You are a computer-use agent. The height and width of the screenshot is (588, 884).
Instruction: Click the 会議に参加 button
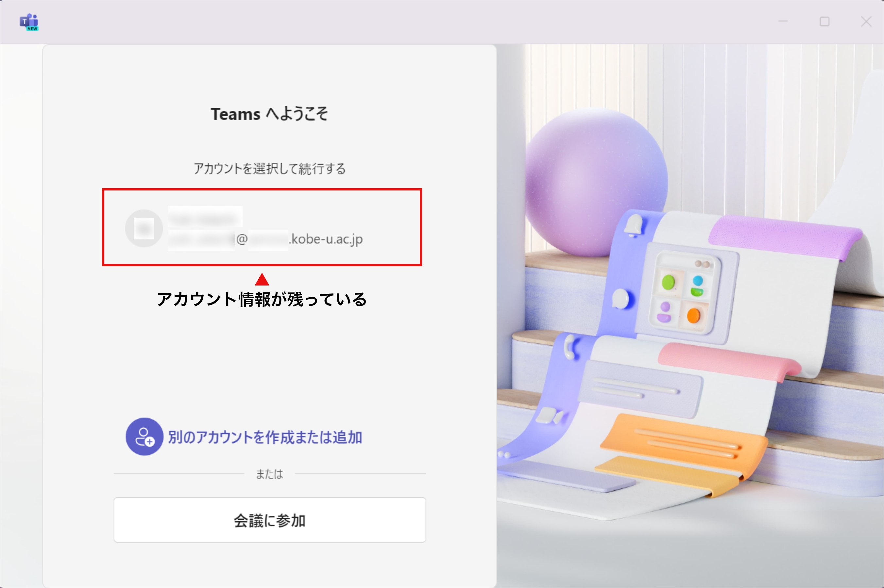pyautogui.click(x=270, y=520)
